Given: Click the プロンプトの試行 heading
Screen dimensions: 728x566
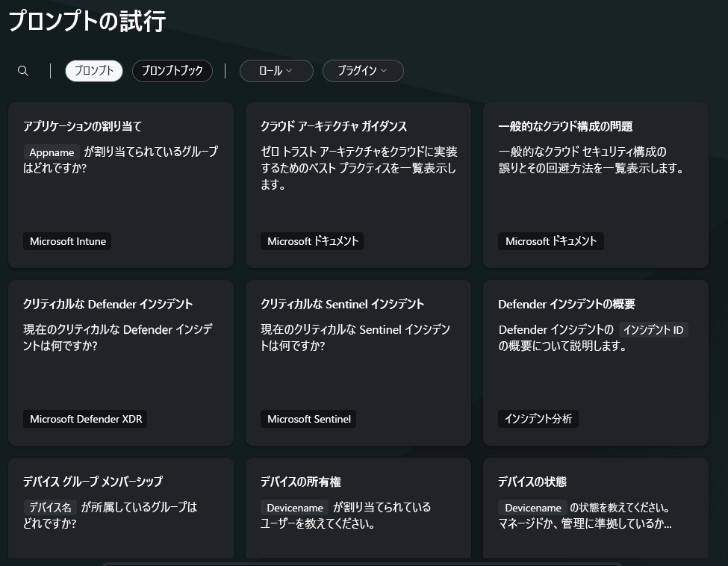Looking at the screenshot, I should (87, 22).
